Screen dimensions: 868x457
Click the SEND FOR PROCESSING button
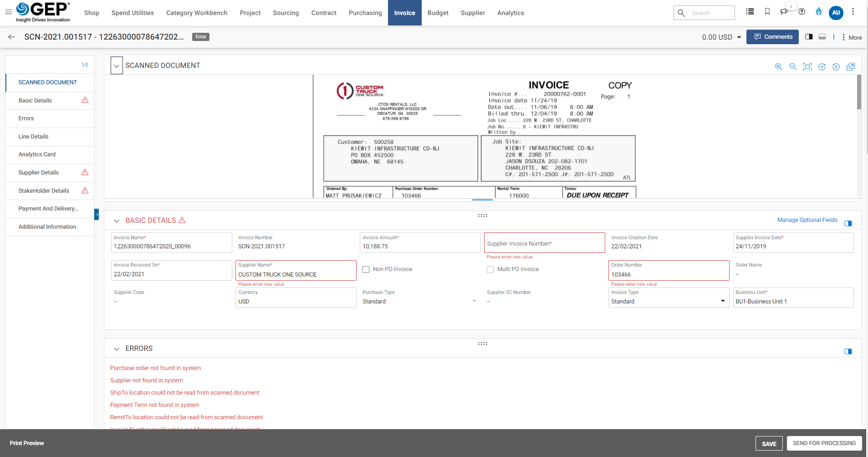pos(824,442)
